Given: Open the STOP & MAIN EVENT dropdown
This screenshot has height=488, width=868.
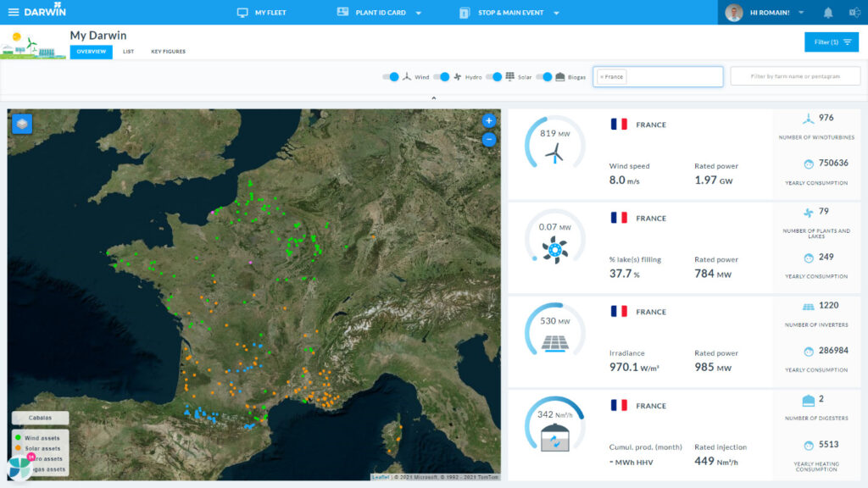Looking at the screenshot, I should pos(556,12).
